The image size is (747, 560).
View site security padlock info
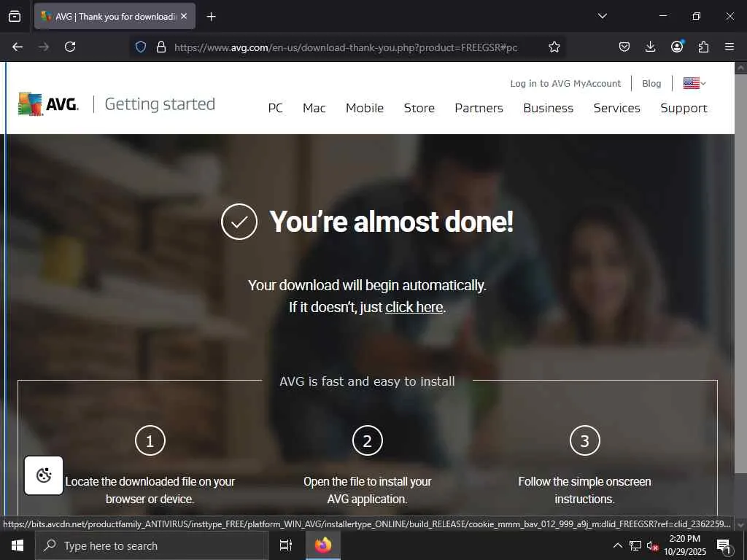161,47
